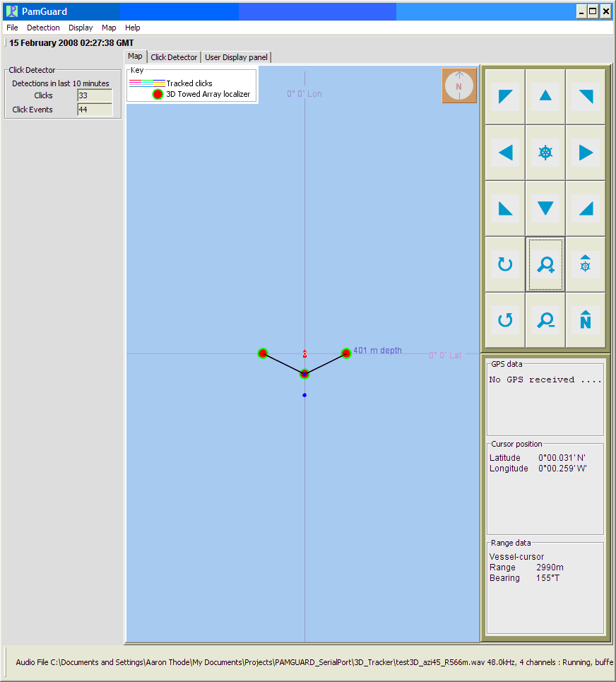Open the Detection menu
Image resolution: width=616 pixels, height=682 pixels.
[x=43, y=28]
